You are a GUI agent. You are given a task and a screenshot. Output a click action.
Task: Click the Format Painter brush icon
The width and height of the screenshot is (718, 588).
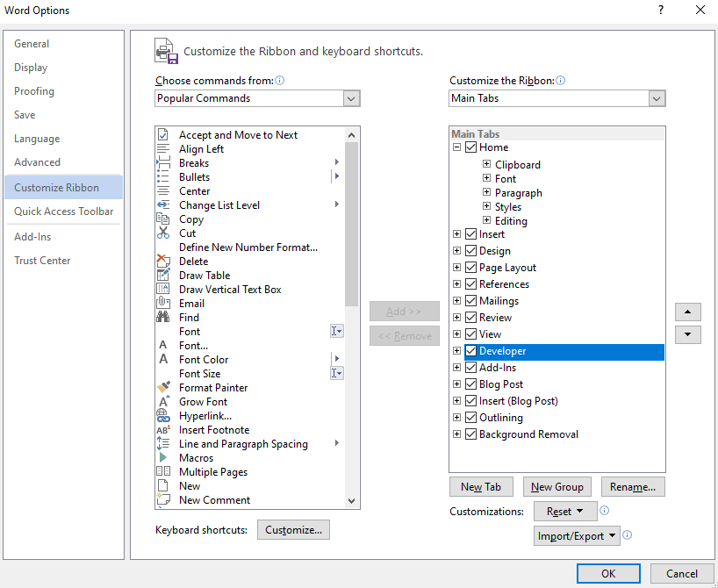click(163, 387)
